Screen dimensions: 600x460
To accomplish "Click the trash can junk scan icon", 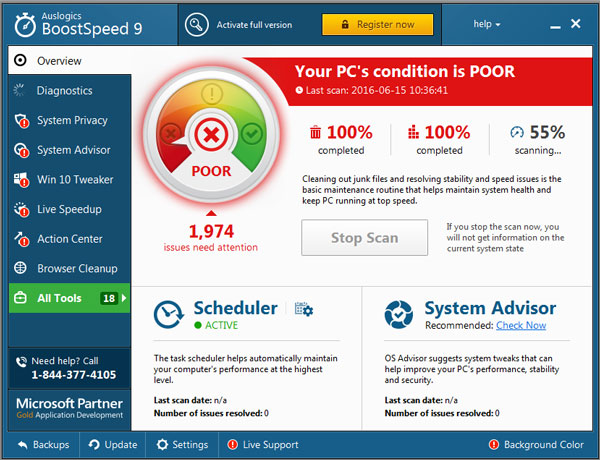I will (315, 132).
